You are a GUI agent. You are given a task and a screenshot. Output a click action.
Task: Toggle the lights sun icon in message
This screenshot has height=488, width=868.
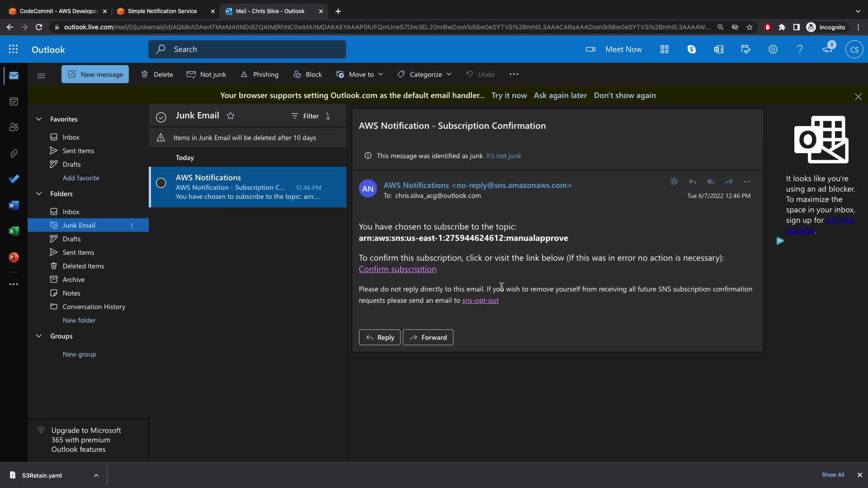click(x=674, y=182)
